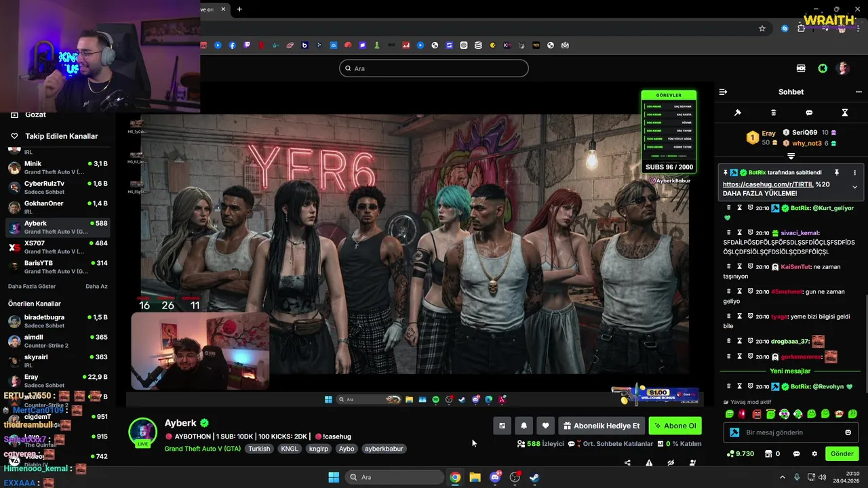Click the trash clear-chat icon under Sohbet
Screen dimensions: 868x488
(x=773, y=113)
